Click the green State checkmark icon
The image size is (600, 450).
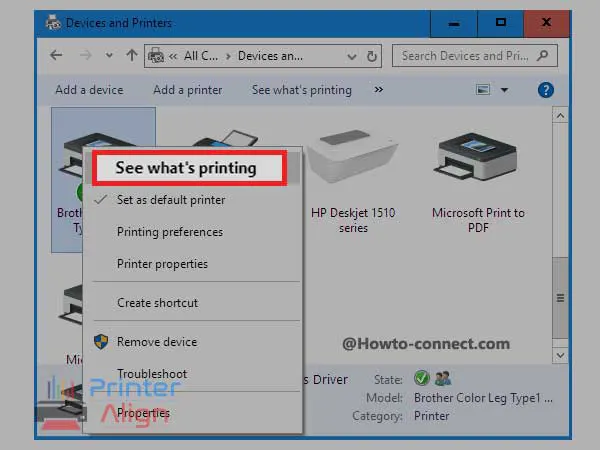[x=422, y=378]
